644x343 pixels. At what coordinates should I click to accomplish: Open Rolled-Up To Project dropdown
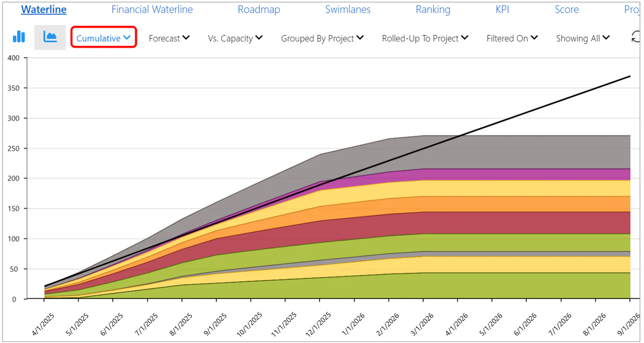pos(425,38)
